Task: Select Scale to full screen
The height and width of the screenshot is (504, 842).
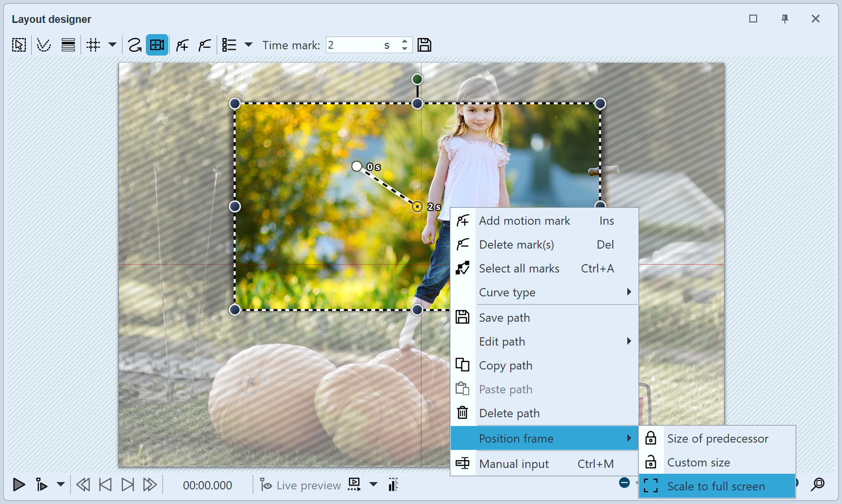Action: pos(715,486)
